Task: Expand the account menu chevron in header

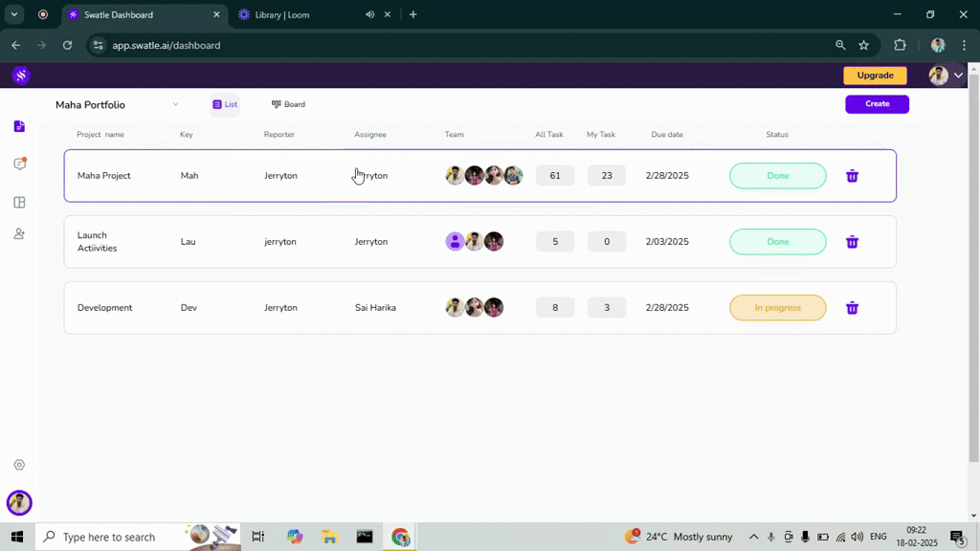Action: (x=958, y=76)
